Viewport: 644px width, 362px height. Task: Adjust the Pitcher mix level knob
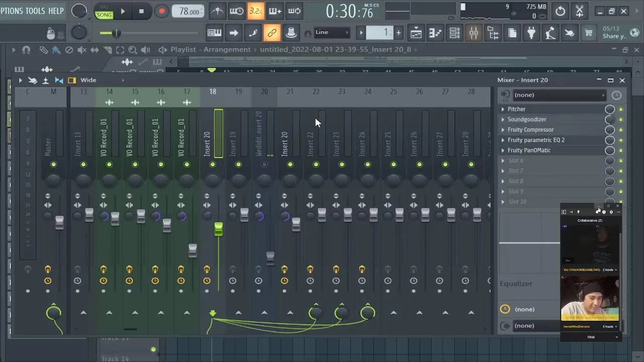pos(610,109)
